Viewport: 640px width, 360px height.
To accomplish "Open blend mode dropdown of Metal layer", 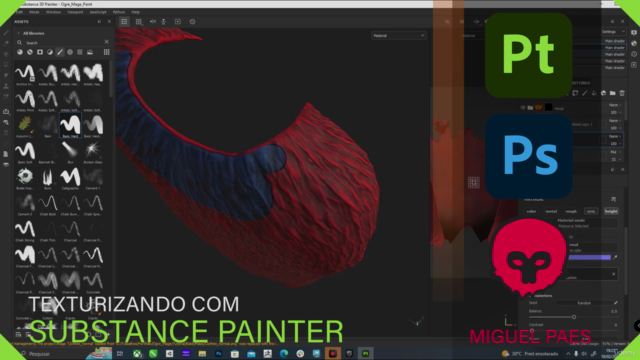I will tap(615, 105).
